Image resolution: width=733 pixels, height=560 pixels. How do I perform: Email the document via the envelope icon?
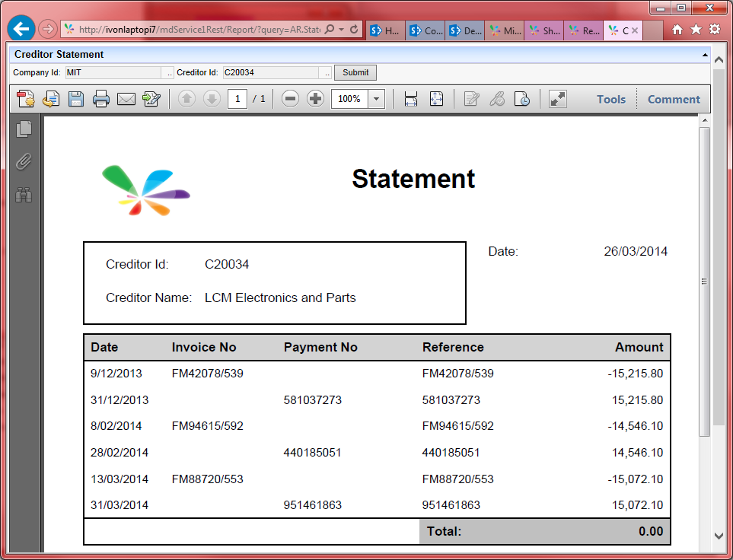pyautogui.click(x=126, y=99)
